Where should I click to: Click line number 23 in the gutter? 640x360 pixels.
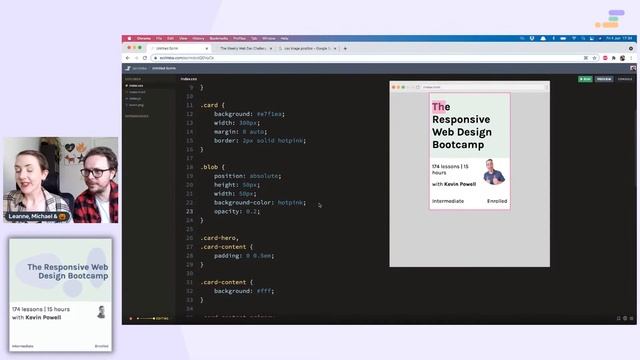[x=189, y=211]
